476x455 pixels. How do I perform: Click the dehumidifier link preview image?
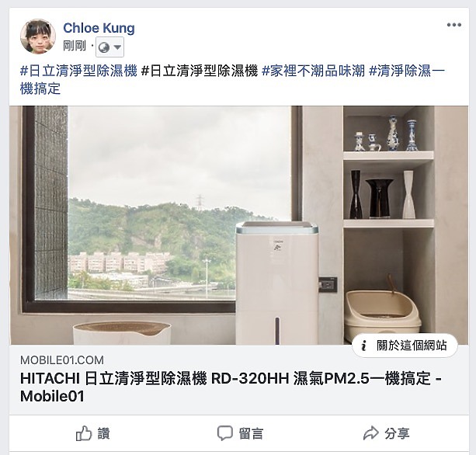click(238, 225)
